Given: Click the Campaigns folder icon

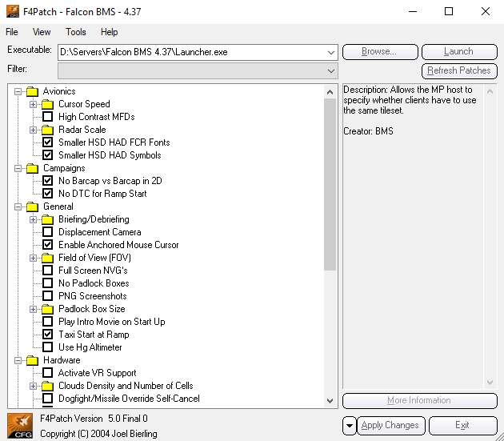Looking at the screenshot, I should coord(32,168).
